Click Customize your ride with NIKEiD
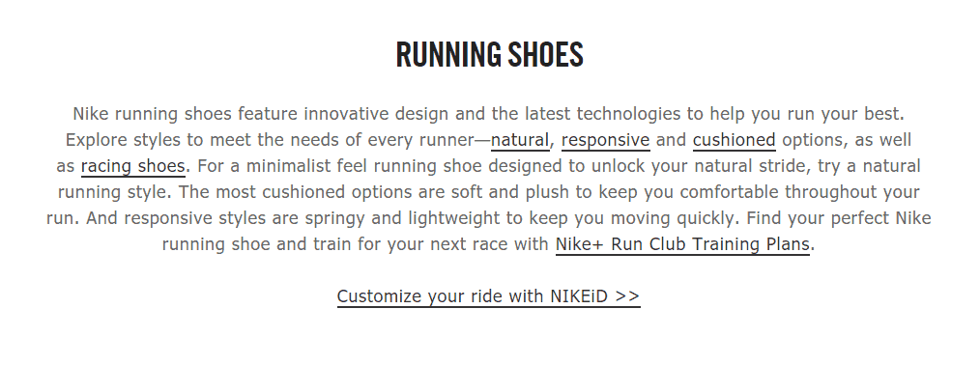 488,295
